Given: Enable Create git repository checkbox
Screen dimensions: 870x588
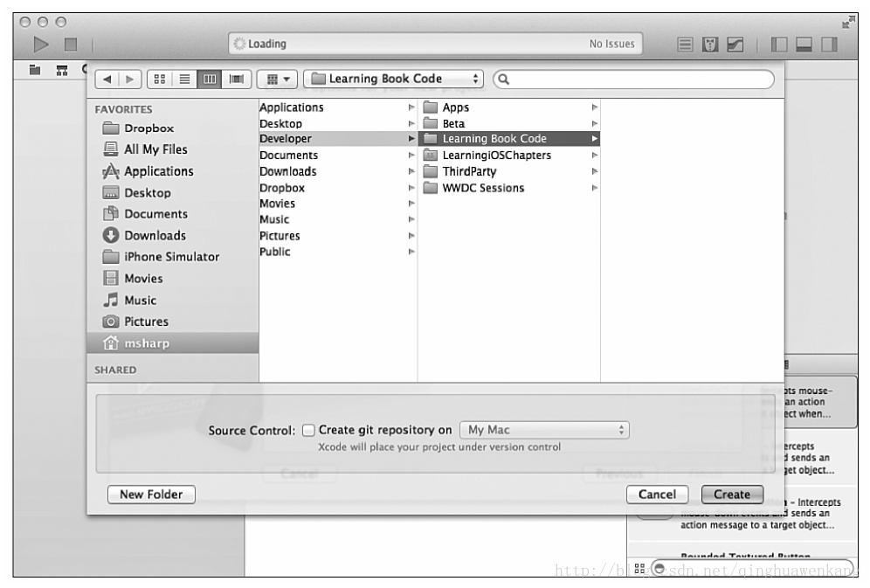Looking at the screenshot, I should pos(308,431).
